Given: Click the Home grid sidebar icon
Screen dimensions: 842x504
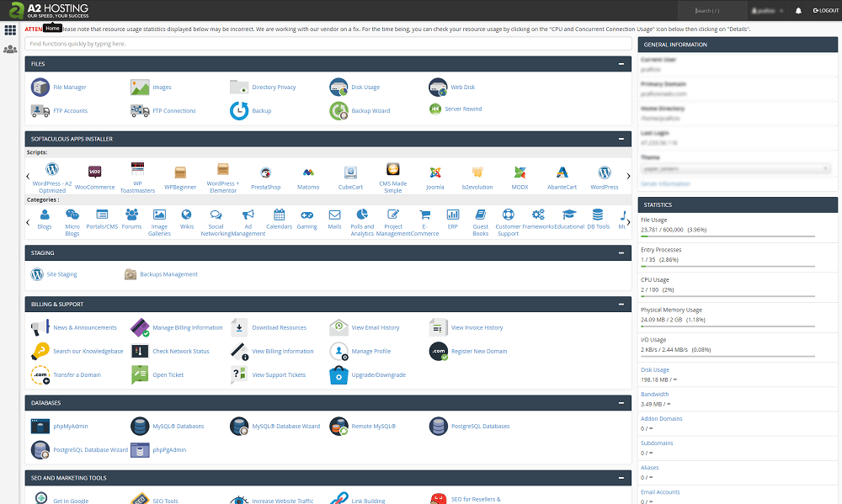Looking at the screenshot, I should coord(10,30).
